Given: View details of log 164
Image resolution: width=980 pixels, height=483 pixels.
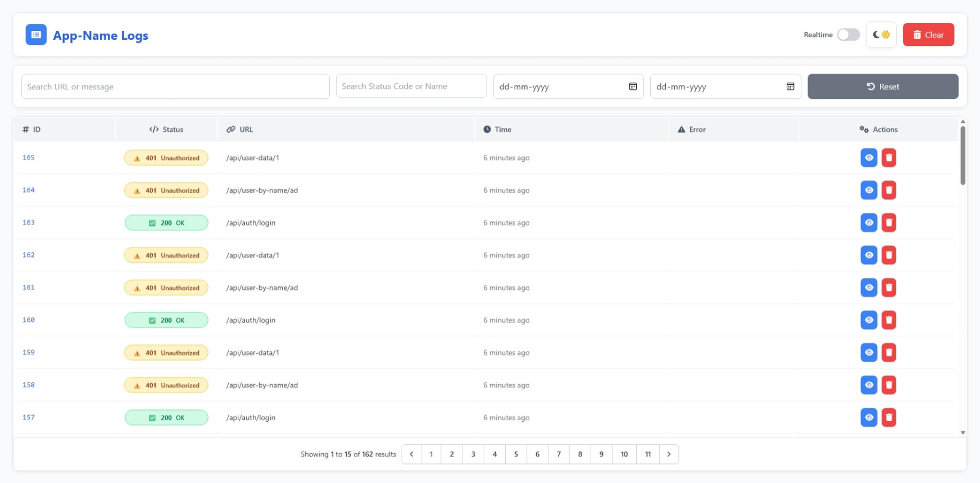Looking at the screenshot, I should pos(869,190).
